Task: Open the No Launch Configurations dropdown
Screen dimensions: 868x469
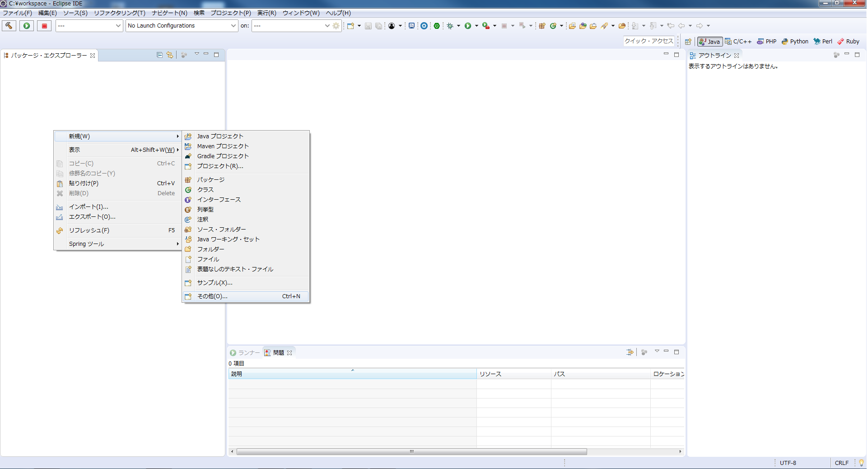Action: 182,26
